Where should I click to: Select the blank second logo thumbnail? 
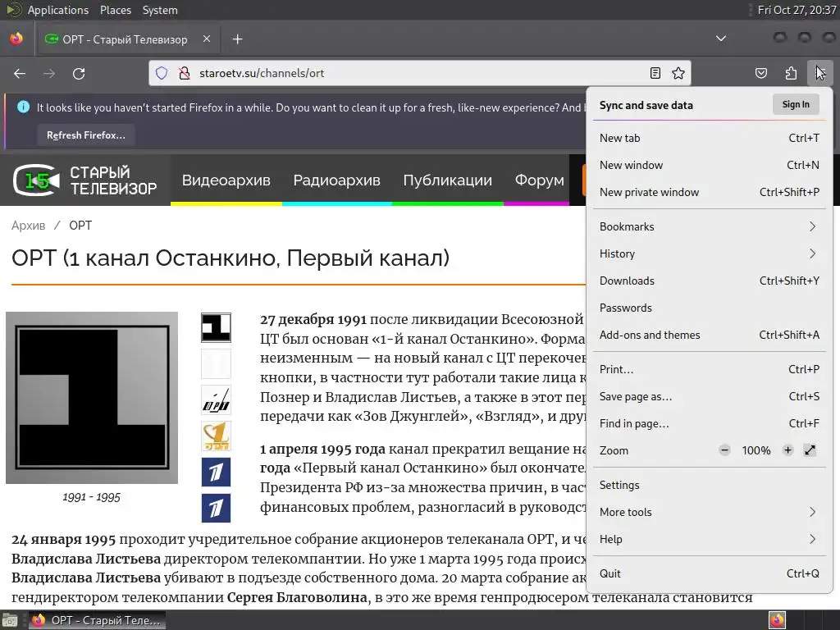pos(216,363)
